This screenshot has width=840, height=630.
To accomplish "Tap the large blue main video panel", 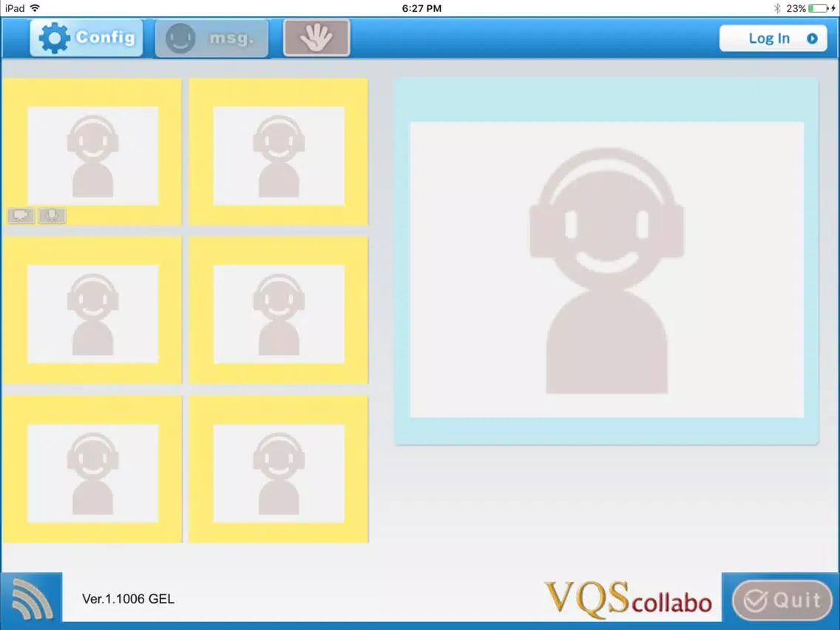I will (x=606, y=262).
